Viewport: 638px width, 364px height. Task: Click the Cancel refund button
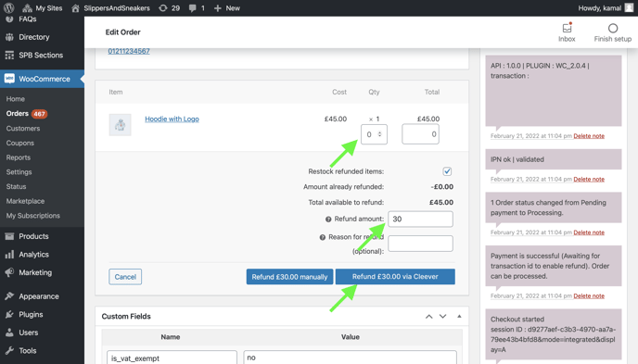[x=125, y=277]
